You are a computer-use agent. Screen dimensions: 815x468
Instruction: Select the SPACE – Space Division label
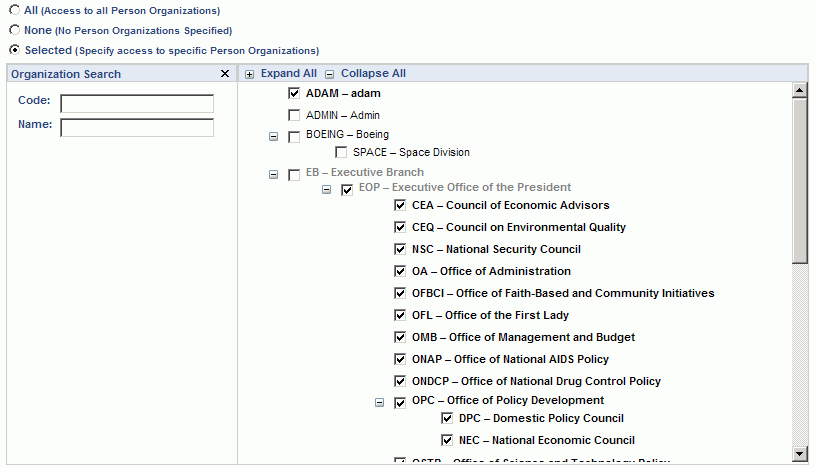(x=411, y=152)
